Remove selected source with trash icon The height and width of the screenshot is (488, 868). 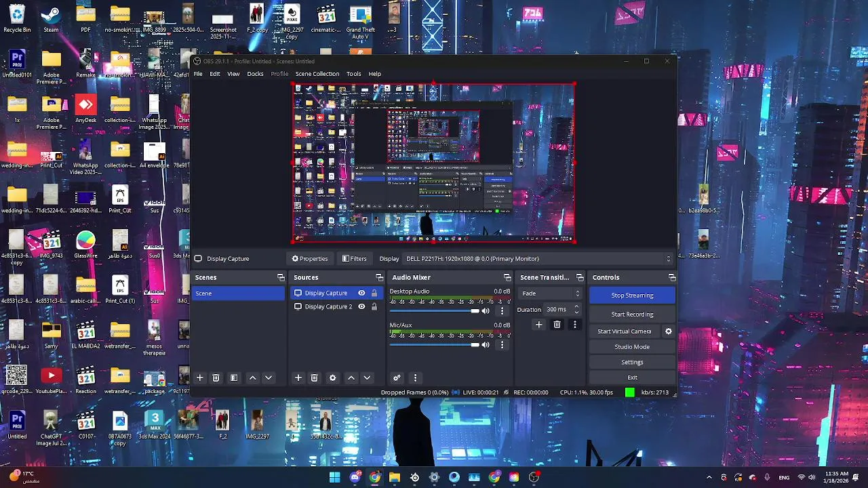coord(314,378)
